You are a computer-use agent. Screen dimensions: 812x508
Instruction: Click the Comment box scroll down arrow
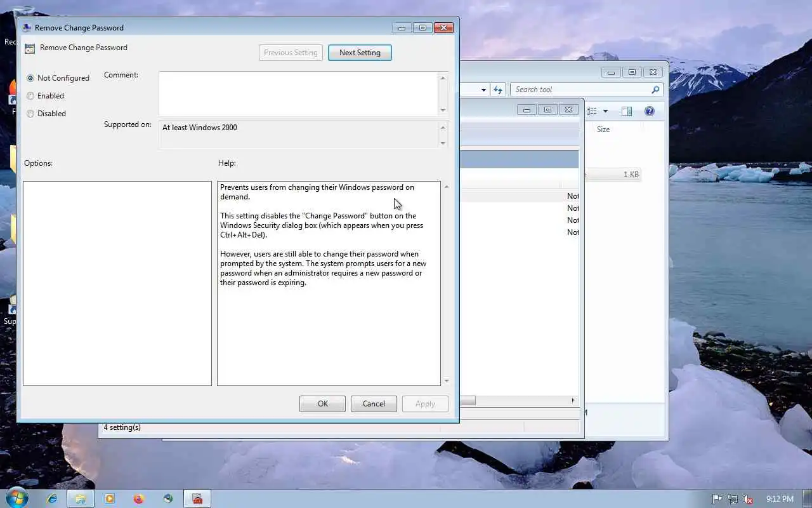coord(443,110)
